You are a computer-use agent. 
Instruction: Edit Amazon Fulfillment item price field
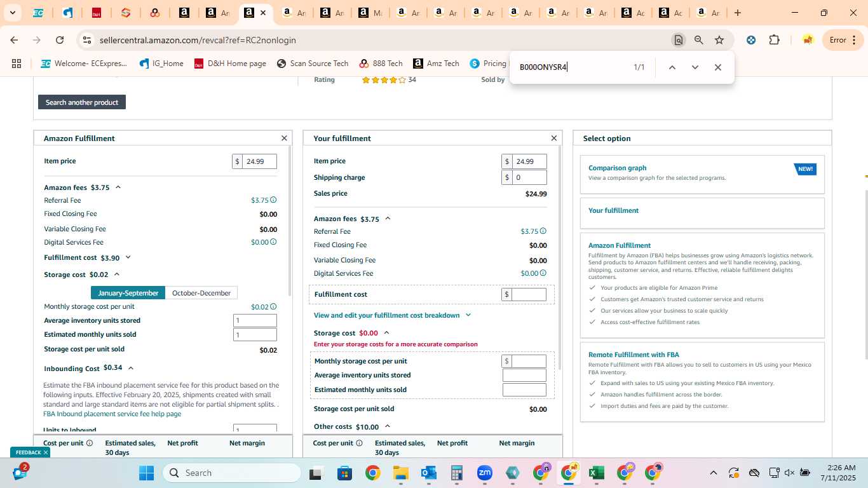259,161
